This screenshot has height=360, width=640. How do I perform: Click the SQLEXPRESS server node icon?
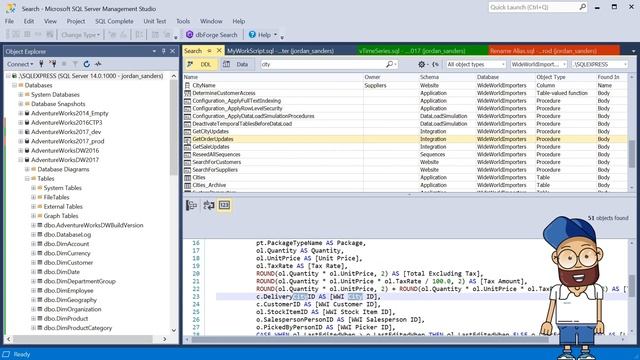point(15,76)
